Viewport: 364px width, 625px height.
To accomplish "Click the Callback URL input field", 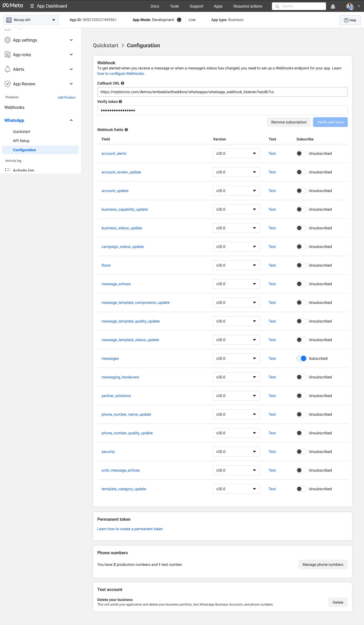I will tap(222, 92).
